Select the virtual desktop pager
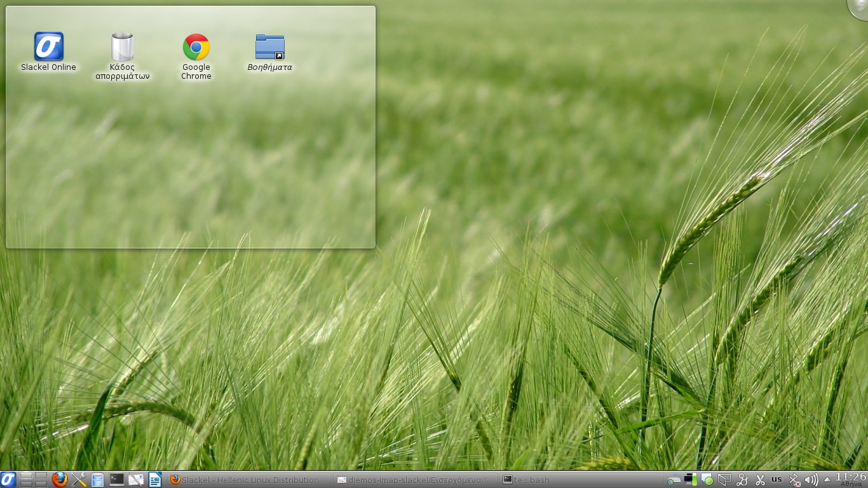Viewport: 868px width, 488px height. click(34, 480)
